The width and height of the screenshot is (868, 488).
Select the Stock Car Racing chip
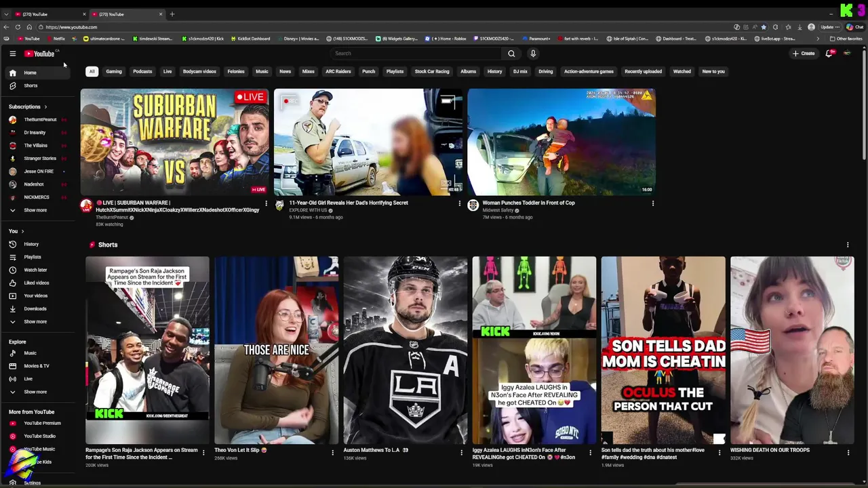pyautogui.click(x=432, y=71)
